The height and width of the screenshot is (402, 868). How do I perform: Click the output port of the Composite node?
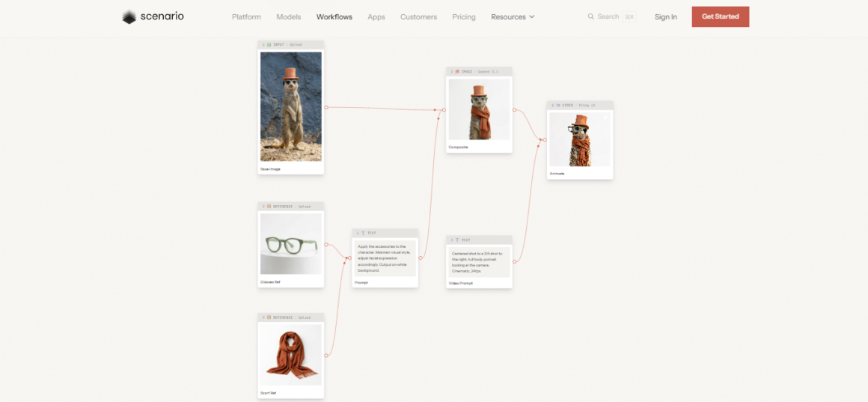coord(514,109)
